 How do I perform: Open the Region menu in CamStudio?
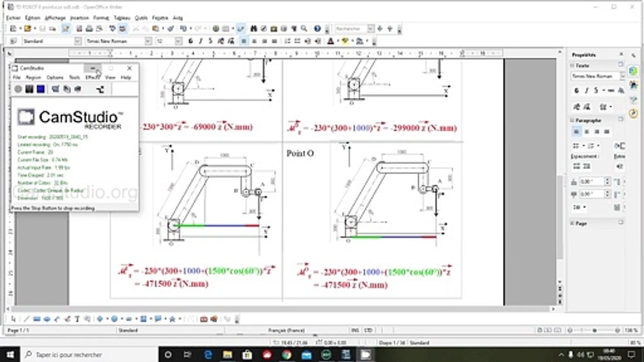(x=33, y=77)
